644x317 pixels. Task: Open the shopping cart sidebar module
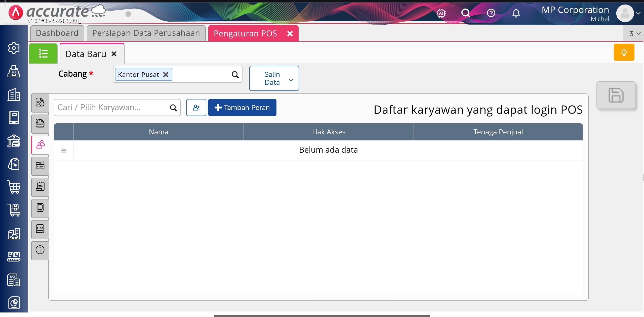click(x=14, y=187)
